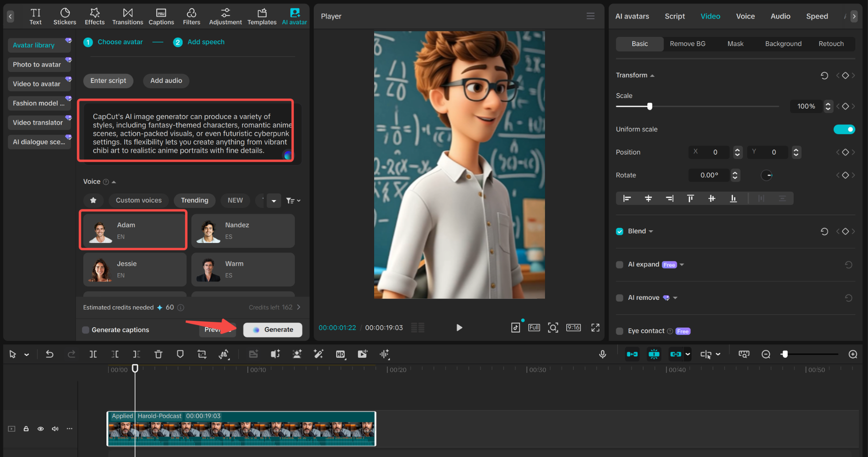
Task: Collapse the Transform section
Action: point(652,76)
